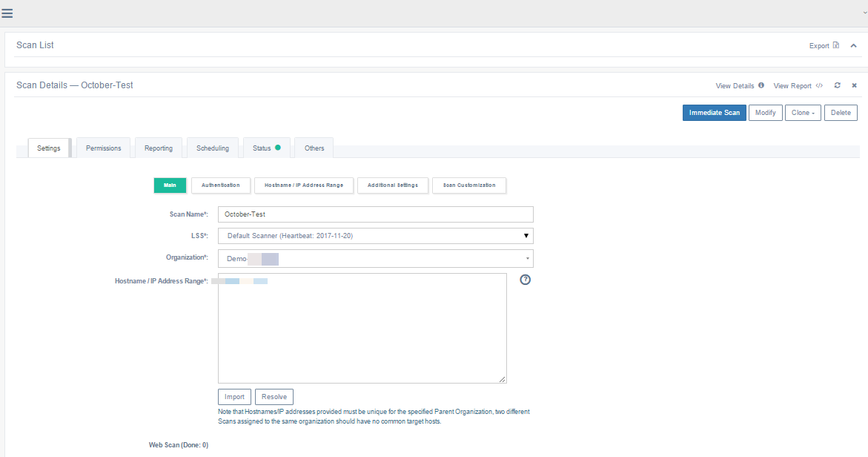Open the LSS scanner dropdown
Viewport: 868px width, 457px height.
tap(375, 236)
